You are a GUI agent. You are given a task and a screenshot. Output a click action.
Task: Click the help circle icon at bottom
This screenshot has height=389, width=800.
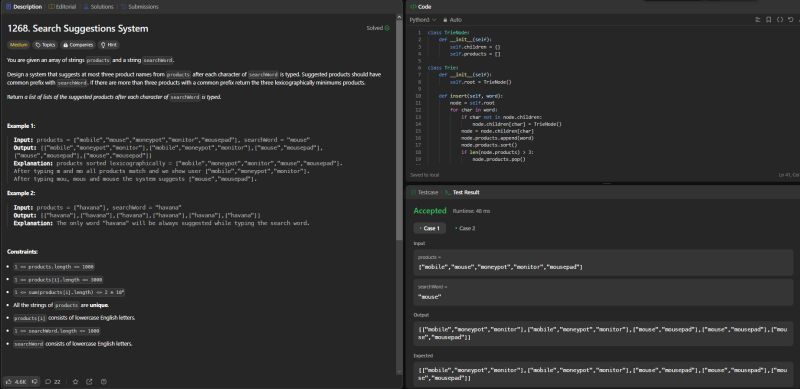104,381
